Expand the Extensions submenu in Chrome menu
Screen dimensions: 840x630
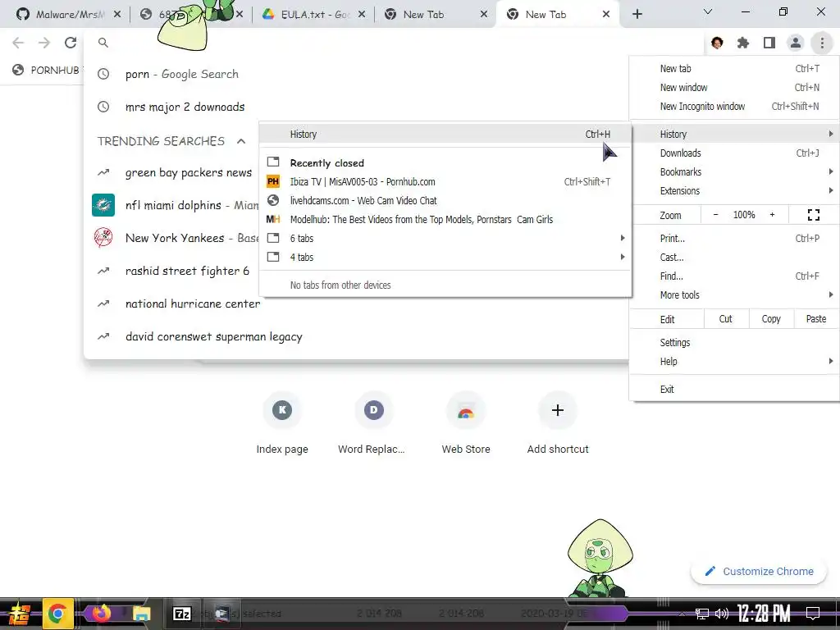(734, 190)
